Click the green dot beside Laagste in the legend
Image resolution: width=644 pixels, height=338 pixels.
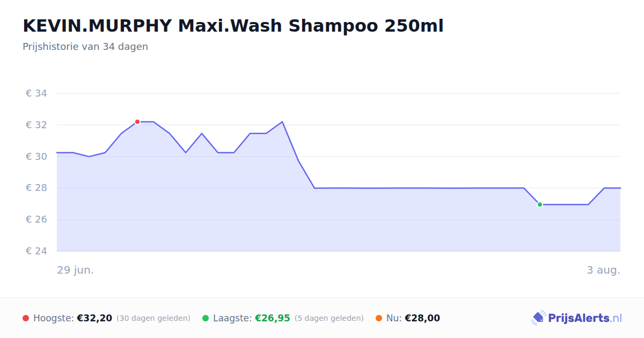pos(206,318)
